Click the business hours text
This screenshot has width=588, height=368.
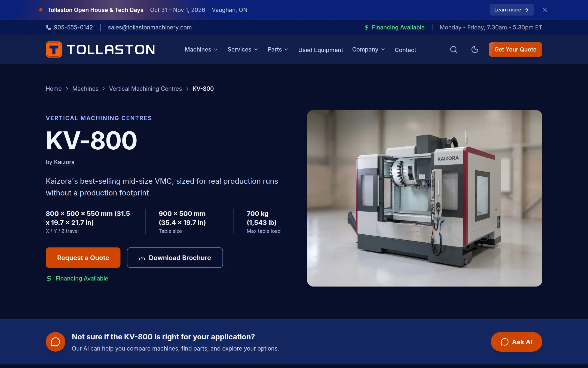click(491, 27)
